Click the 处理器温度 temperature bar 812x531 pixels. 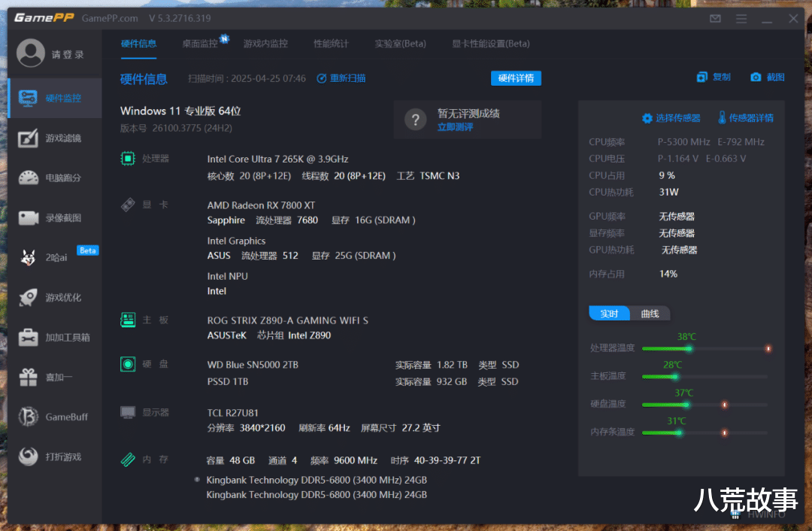tap(705, 349)
